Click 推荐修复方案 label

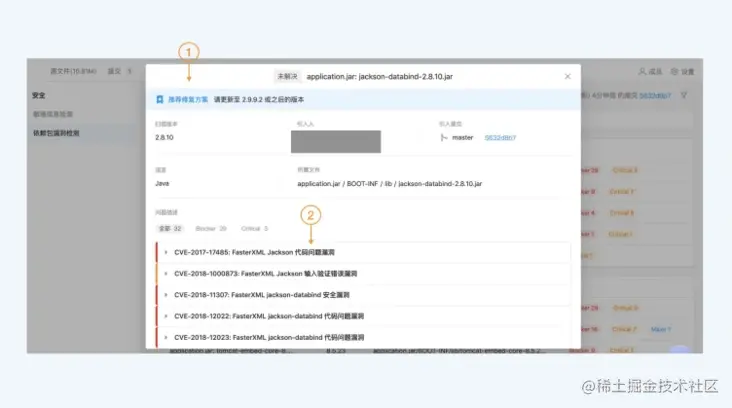[188, 99]
